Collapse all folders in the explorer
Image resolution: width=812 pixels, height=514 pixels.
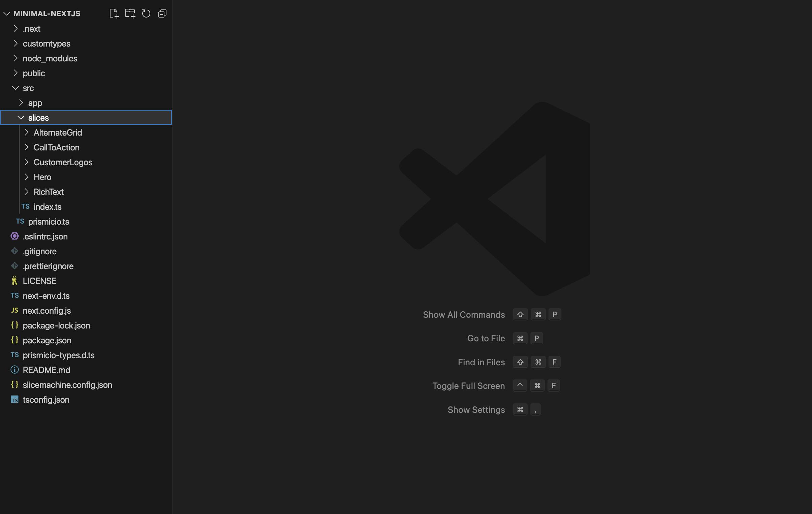[x=162, y=13]
